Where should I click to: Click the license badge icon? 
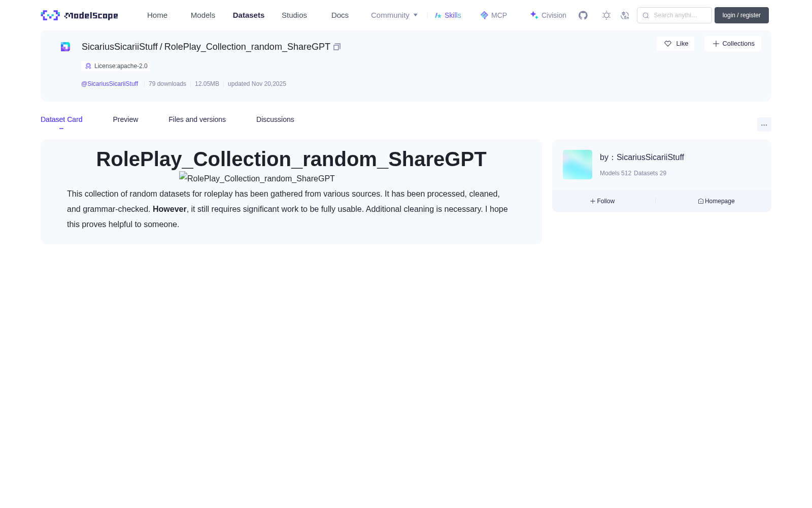coord(88,66)
